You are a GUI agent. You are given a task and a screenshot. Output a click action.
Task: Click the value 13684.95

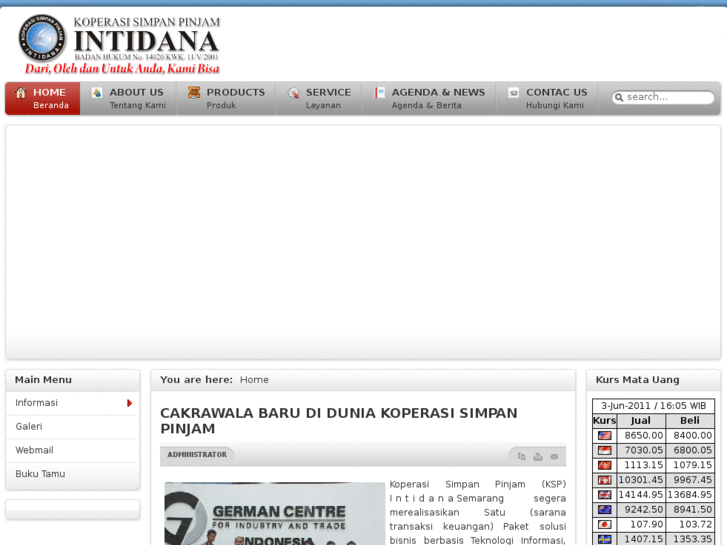click(690, 495)
